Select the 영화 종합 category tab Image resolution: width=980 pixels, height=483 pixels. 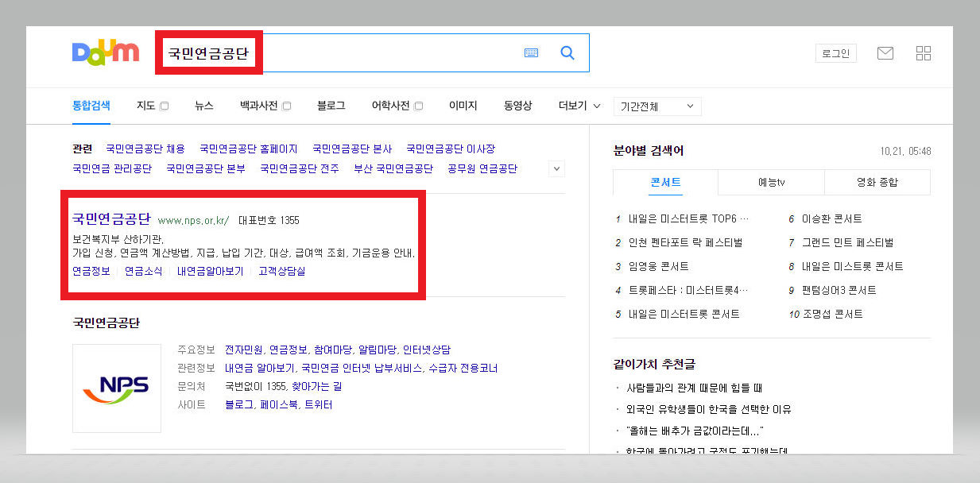click(x=877, y=182)
